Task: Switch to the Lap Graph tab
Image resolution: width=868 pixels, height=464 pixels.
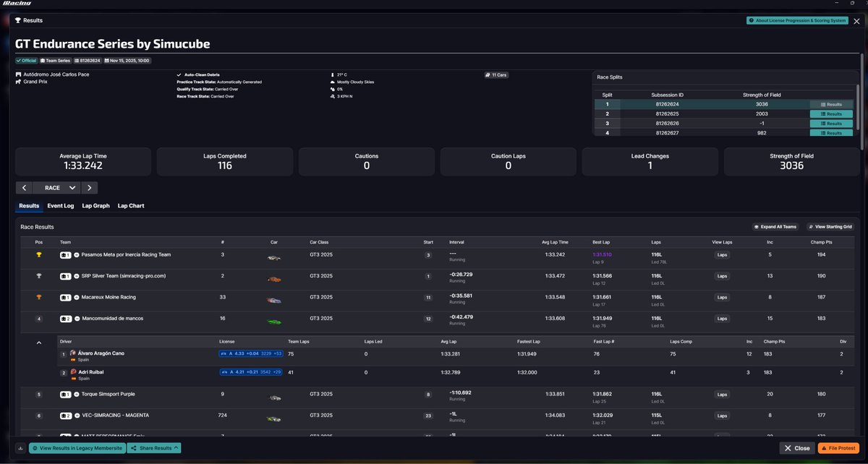Action: (x=96, y=206)
